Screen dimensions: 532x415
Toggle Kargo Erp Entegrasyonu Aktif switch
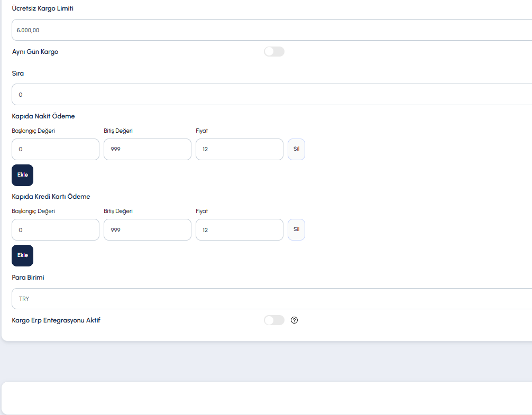tap(274, 320)
